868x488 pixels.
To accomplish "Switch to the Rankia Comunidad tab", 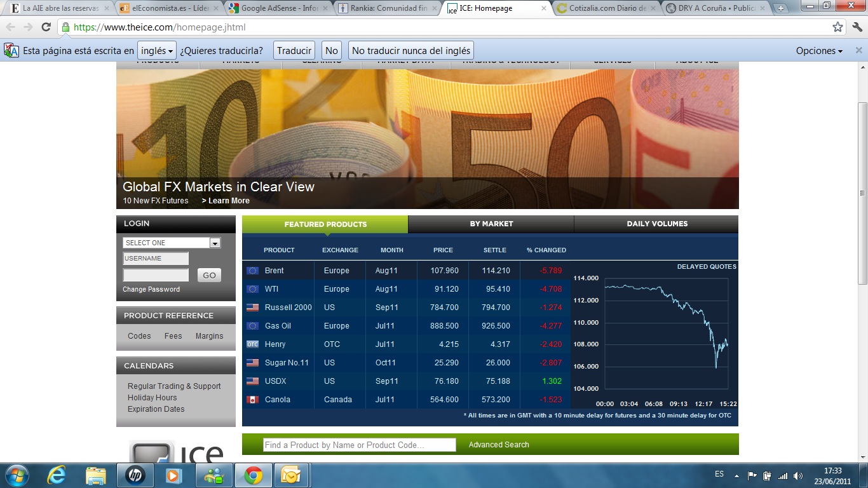I will (x=386, y=8).
